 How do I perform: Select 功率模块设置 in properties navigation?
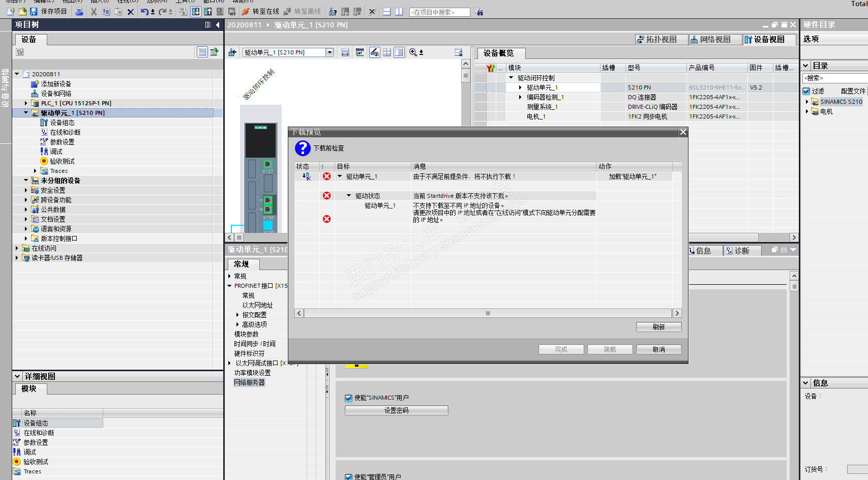tap(252, 373)
